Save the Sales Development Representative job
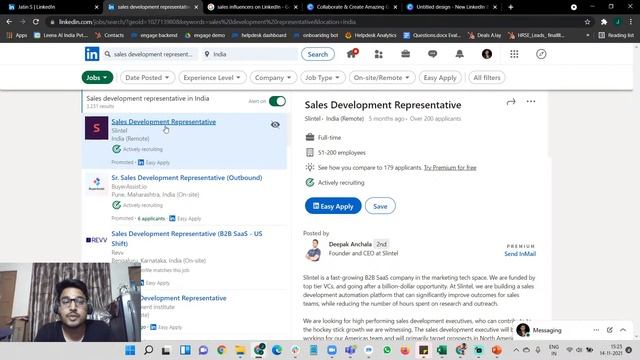The width and height of the screenshot is (640, 360). click(380, 206)
